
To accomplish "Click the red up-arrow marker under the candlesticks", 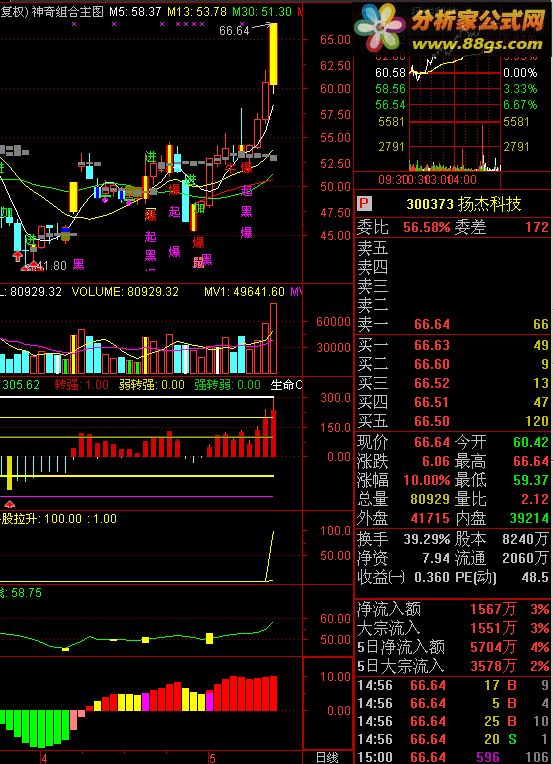I will point(18,255).
